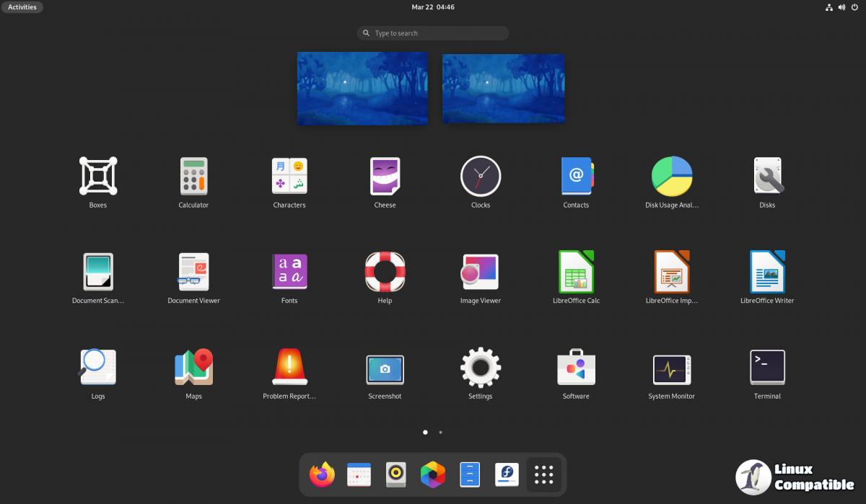Open Calendar from the dock

click(x=359, y=474)
